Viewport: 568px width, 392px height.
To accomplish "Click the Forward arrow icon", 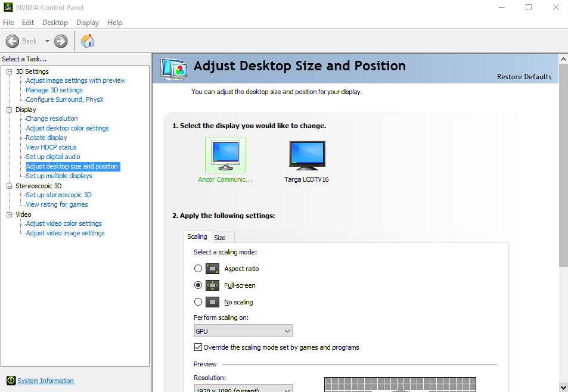I will [x=61, y=41].
